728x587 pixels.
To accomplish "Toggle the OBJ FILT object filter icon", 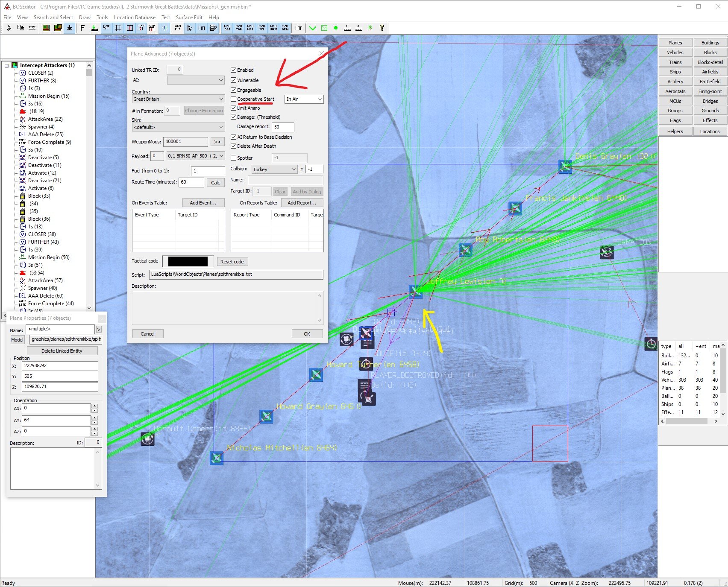I will click(x=178, y=28).
